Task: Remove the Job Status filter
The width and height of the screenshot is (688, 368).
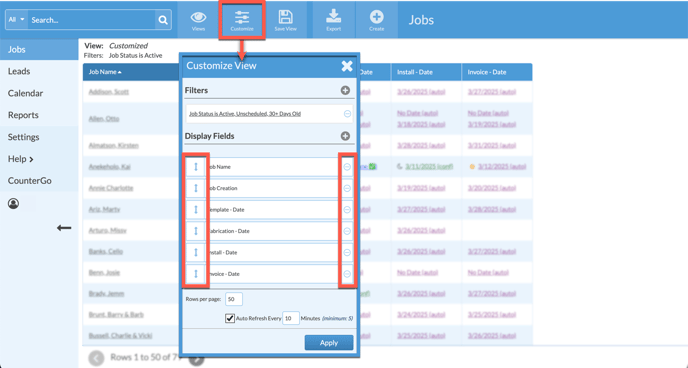Action: coord(347,114)
